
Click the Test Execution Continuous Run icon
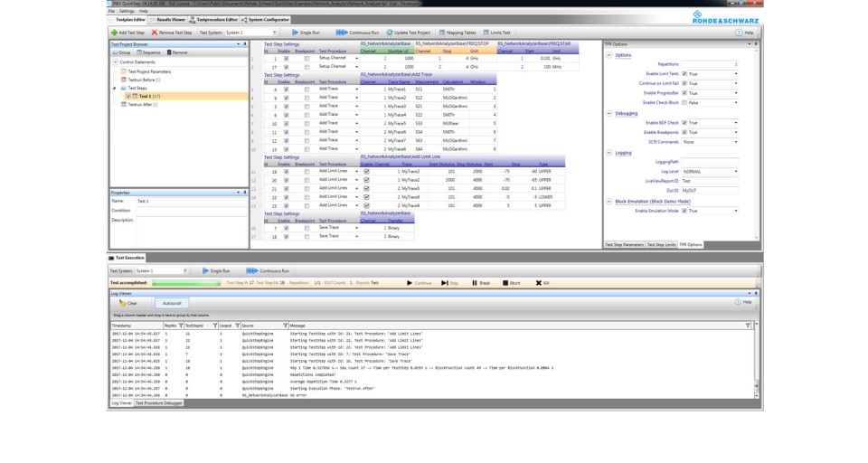click(252, 270)
